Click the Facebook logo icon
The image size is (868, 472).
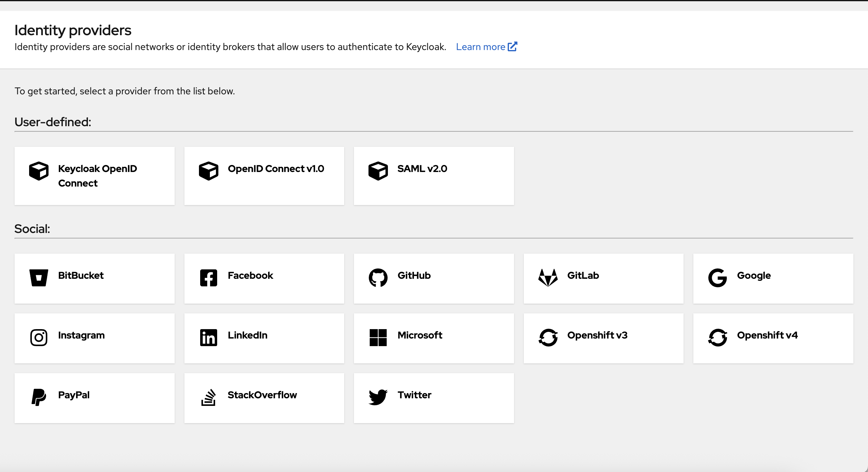click(x=209, y=278)
